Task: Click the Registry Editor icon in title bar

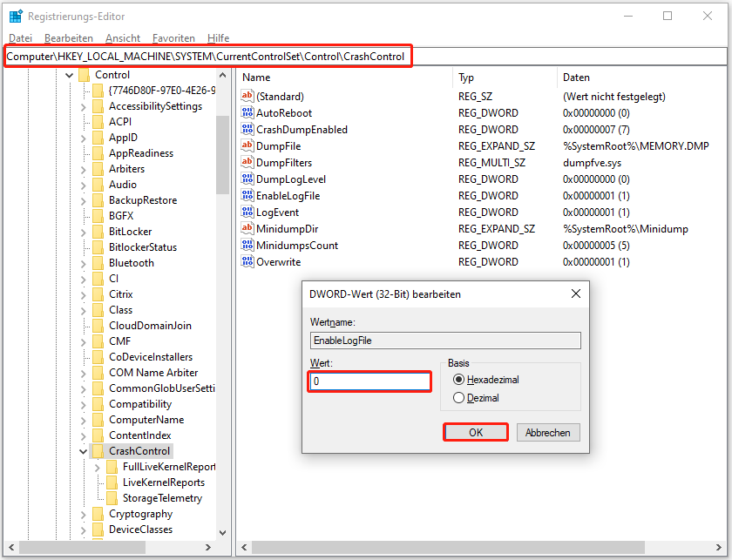Action: (x=15, y=16)
